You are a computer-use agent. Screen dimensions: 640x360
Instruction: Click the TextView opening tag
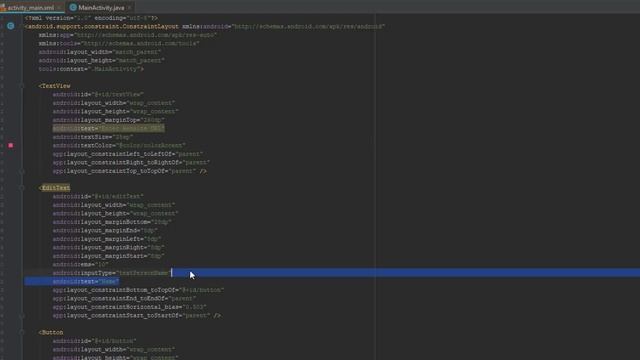tap(54, 86)
